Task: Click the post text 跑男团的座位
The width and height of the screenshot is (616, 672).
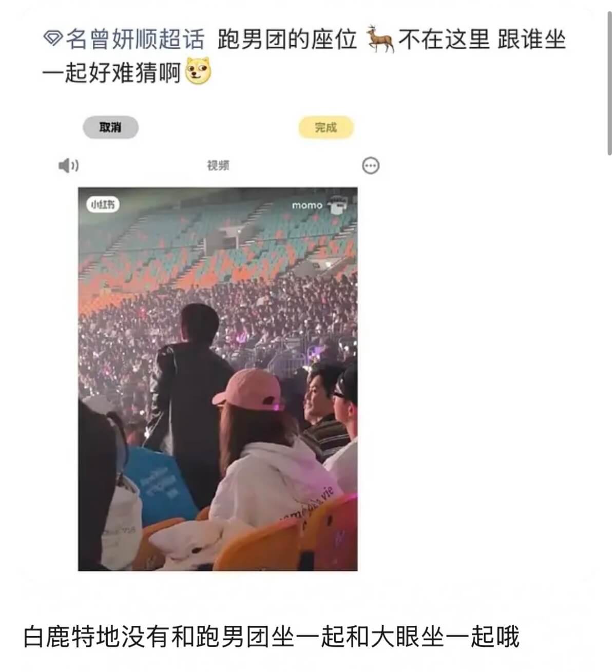Action: tap(287, 40)
